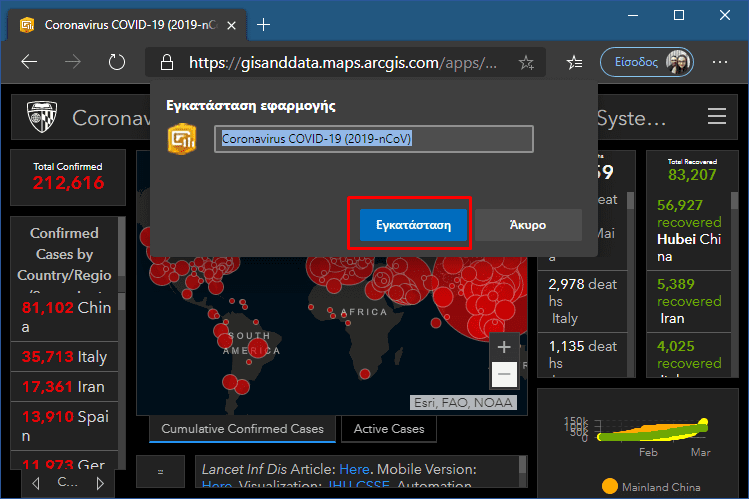Viewport: 749px width, 499px height.
Task: Select 35,713 Italy in country list
Action: pos(64,357)
